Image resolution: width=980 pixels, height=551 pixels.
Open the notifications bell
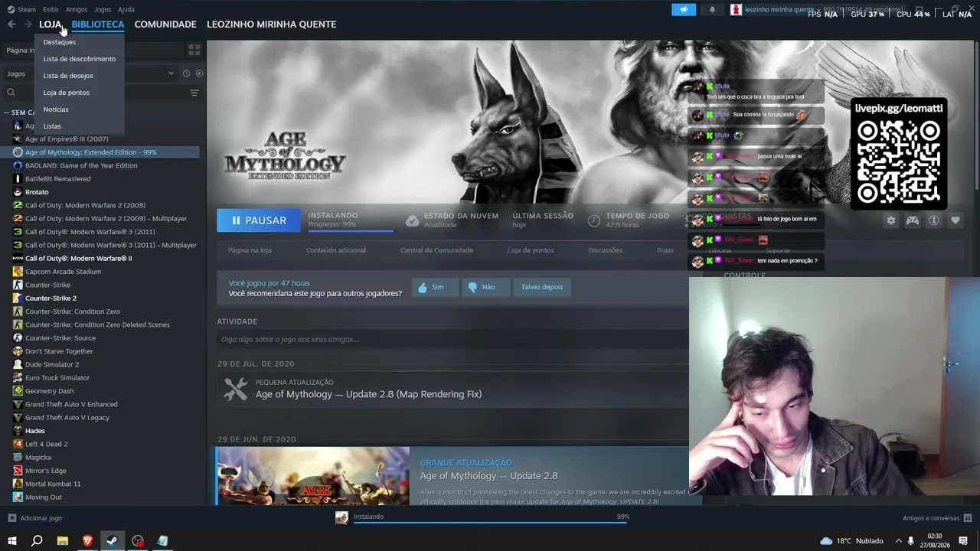713,10
